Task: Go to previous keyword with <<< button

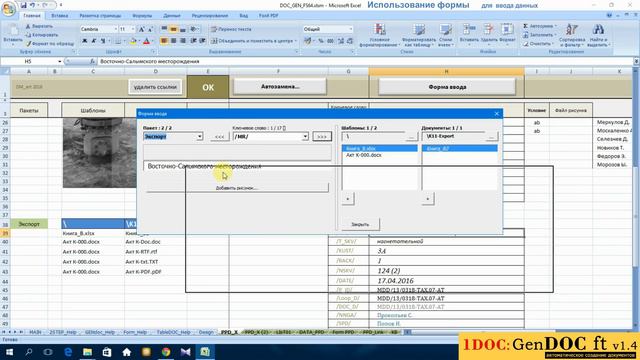Action: pos(220,137)
